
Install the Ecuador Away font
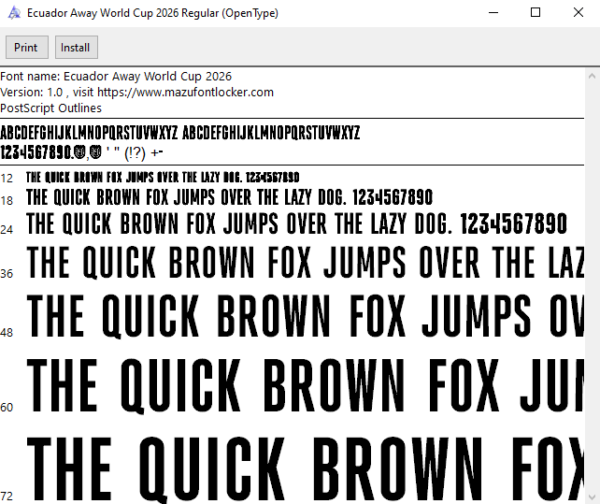[x=76, y=47]
